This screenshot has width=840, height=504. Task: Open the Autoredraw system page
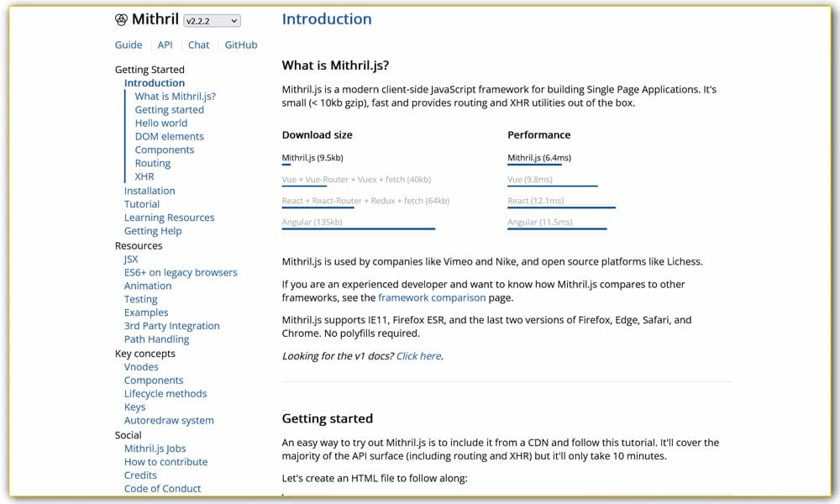coord(169,420)
